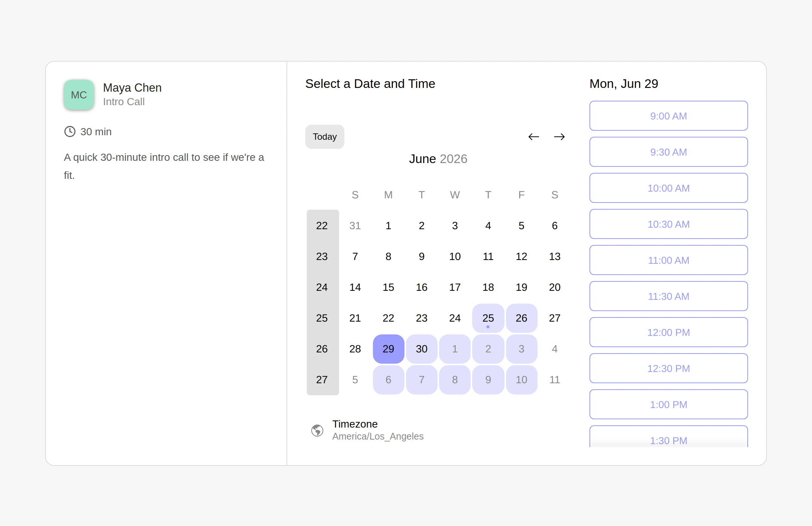Select the highlighted date 29
Viewport: 812px width, 526px height.
(388, 349)
